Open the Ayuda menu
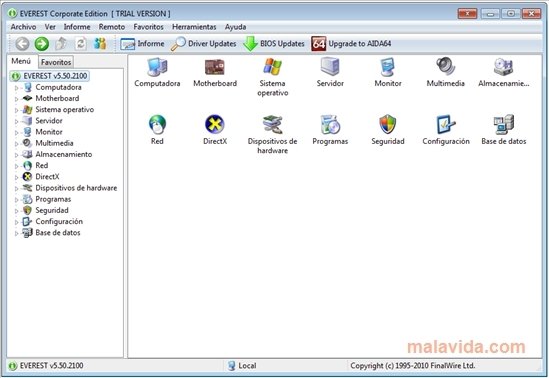 click(235, 27)
